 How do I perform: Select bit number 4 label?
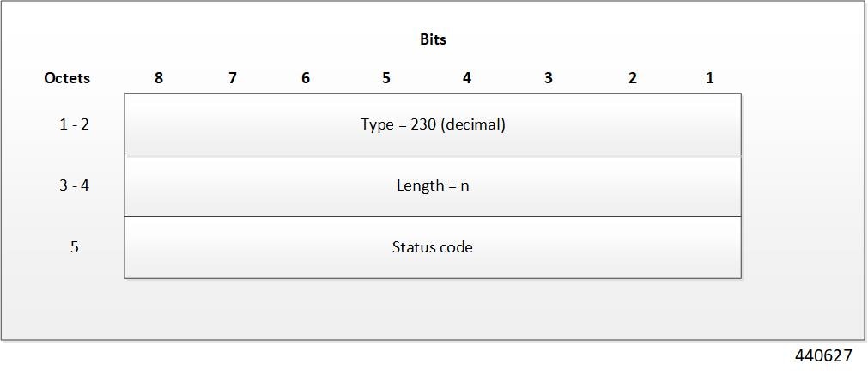467,78
